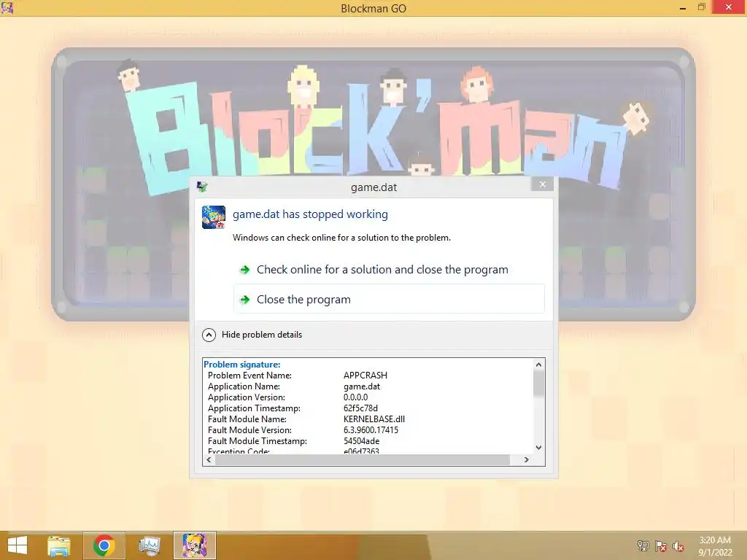Click the APPCRASH event name value
747x560 pixels.
pos(365,376)
